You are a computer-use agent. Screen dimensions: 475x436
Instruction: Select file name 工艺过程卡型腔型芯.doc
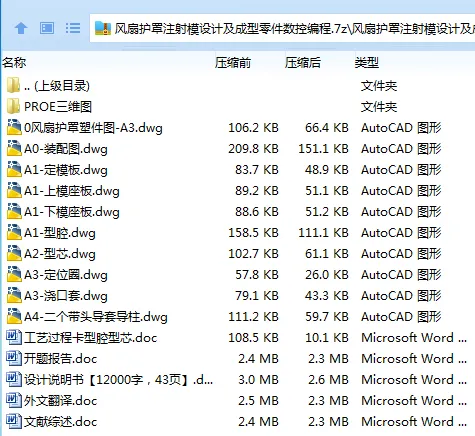tap(90, 338)
